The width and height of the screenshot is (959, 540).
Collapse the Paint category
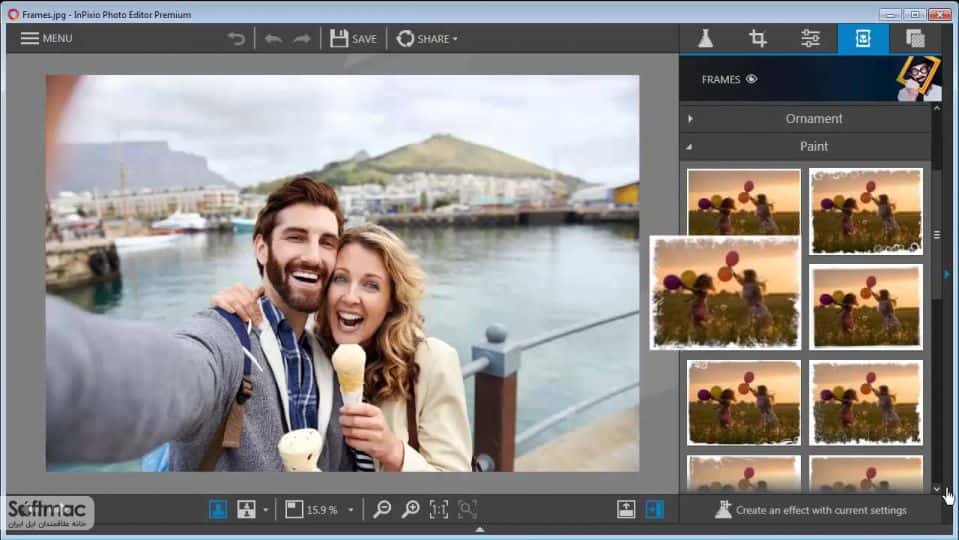[x=805, y=146]
